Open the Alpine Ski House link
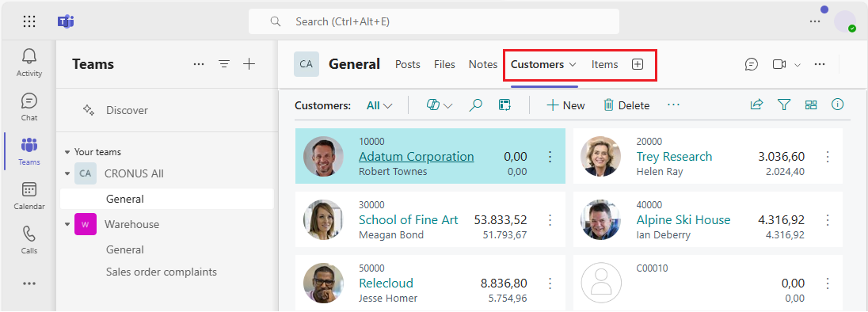The image size is (868, 312). tap(683, 219)
